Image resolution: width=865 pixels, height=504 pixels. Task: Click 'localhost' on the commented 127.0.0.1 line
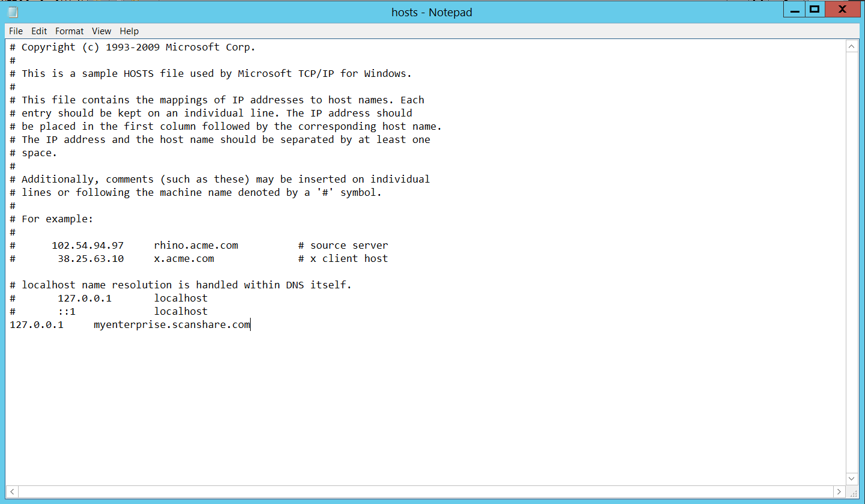click(x=181, y=299)
